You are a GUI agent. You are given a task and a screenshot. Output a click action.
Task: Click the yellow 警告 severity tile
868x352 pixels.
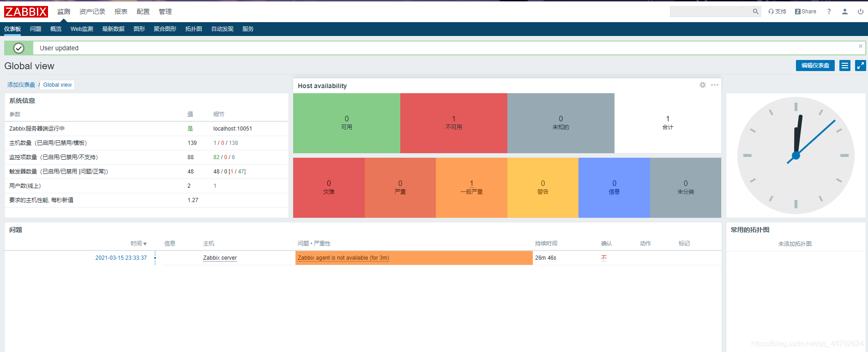click(x=543, y=188)
